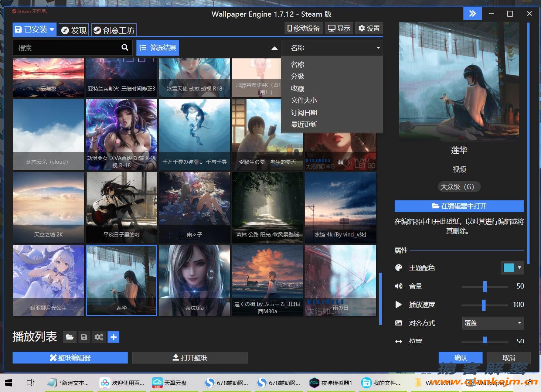The image size is (541, 392).
Task: Switch to 发现 tab
Action: pyautogui.click(x=74, y=30)
